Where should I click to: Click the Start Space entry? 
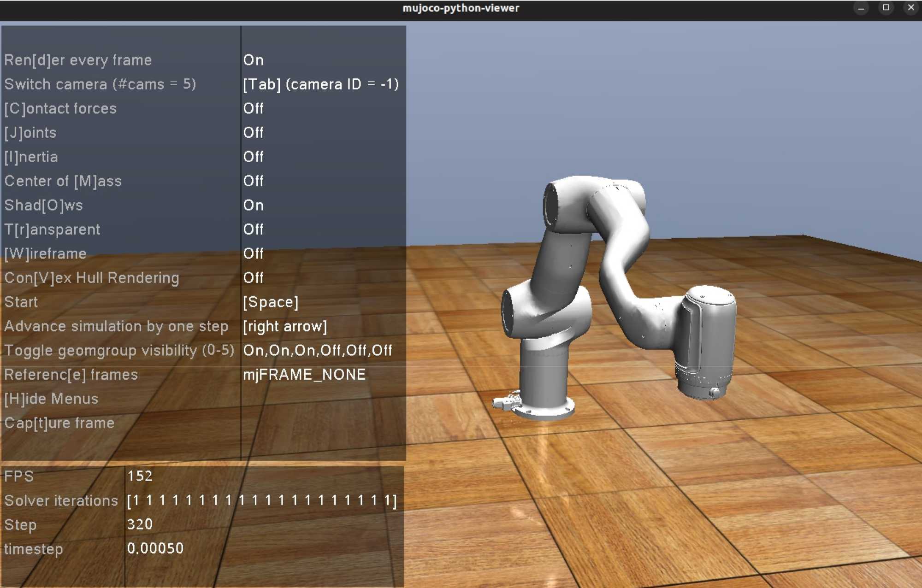[271, 302]
